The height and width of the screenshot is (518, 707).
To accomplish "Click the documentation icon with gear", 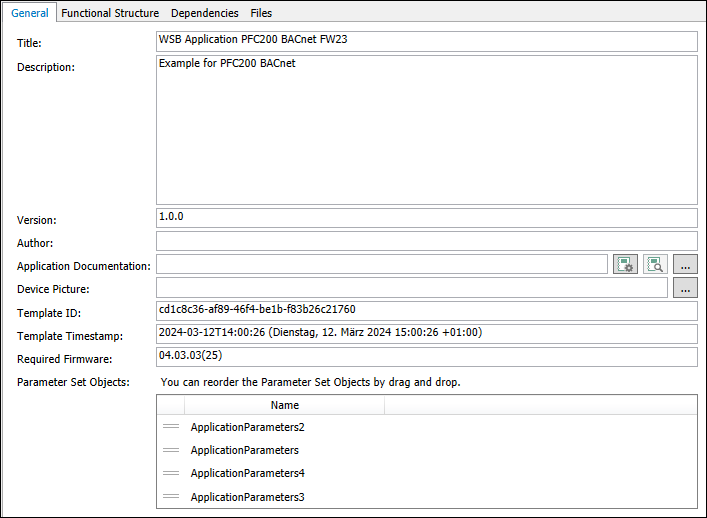I will click(x=625, y=264).
